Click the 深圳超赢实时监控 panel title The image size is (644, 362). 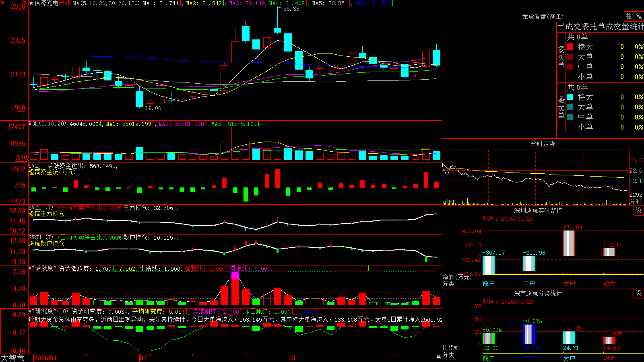coord(538,210)
